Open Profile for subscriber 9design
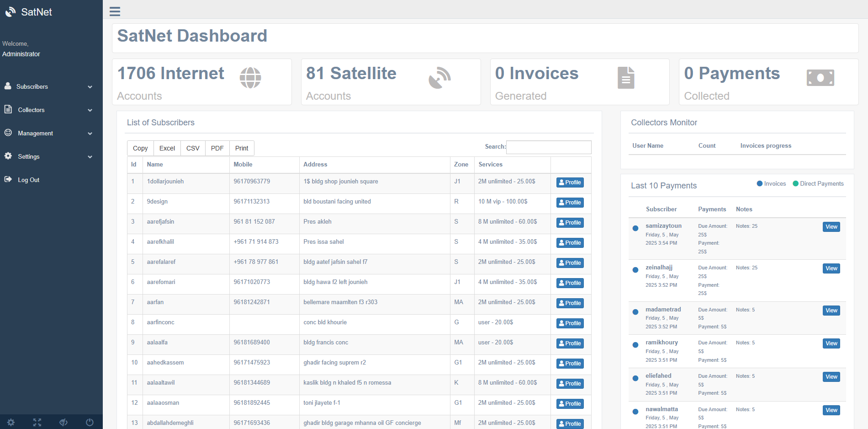The height and width of the screenshot is (429, 868). [570, 203]
